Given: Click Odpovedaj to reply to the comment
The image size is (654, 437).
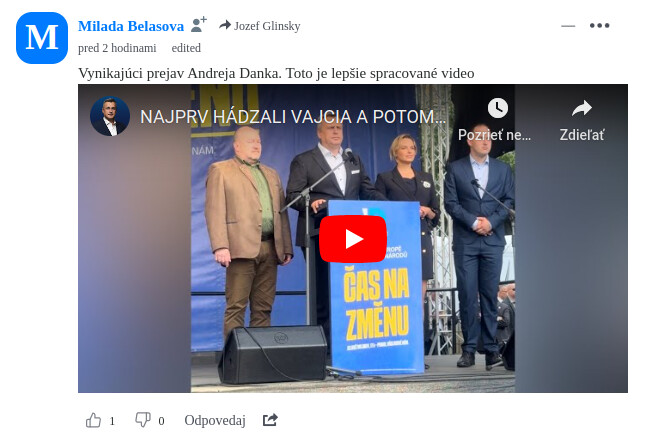Looking at the screenshot, I should click(x=215, y=420).
